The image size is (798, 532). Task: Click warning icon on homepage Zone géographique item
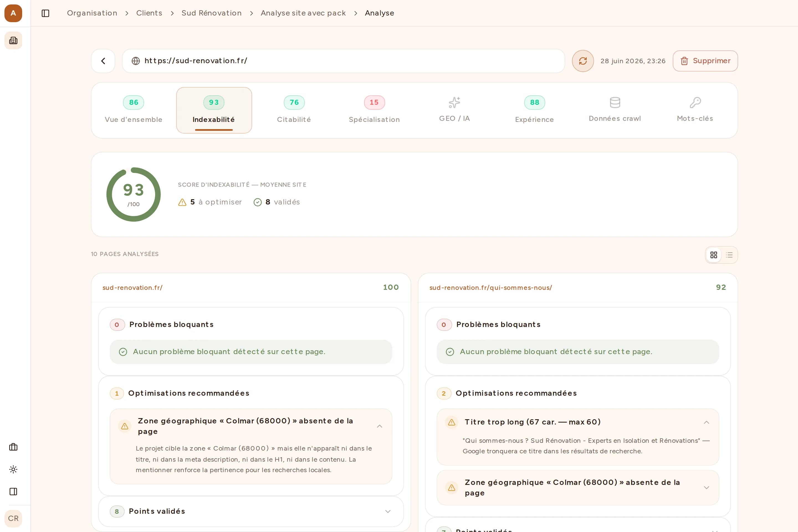(x=124, y=426)
